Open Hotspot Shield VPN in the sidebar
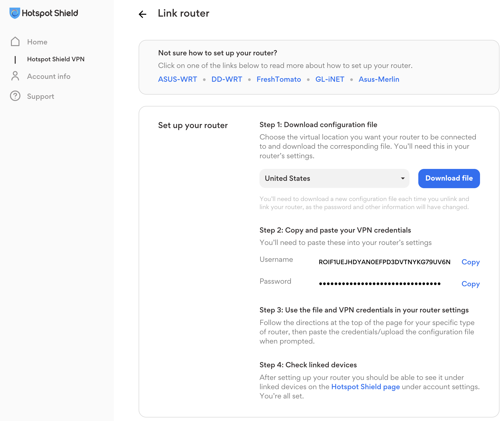 pyautogui.click(x=56, y=59)
